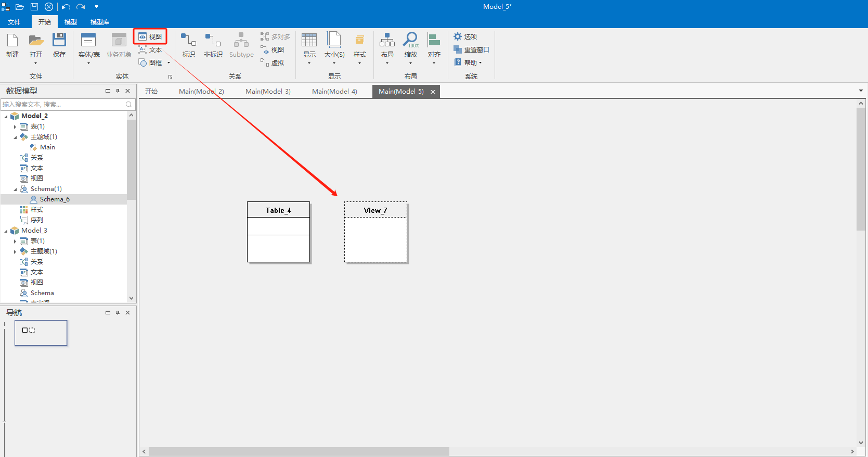Close the Main(Model_5) tab

pos(433,92)
